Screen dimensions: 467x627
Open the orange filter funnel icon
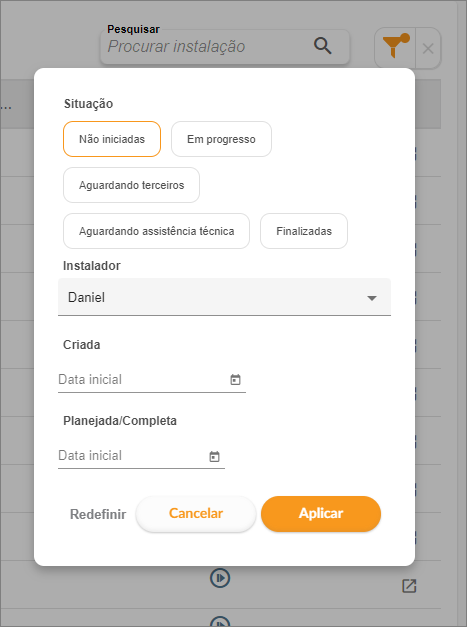[x=395, y=47]
